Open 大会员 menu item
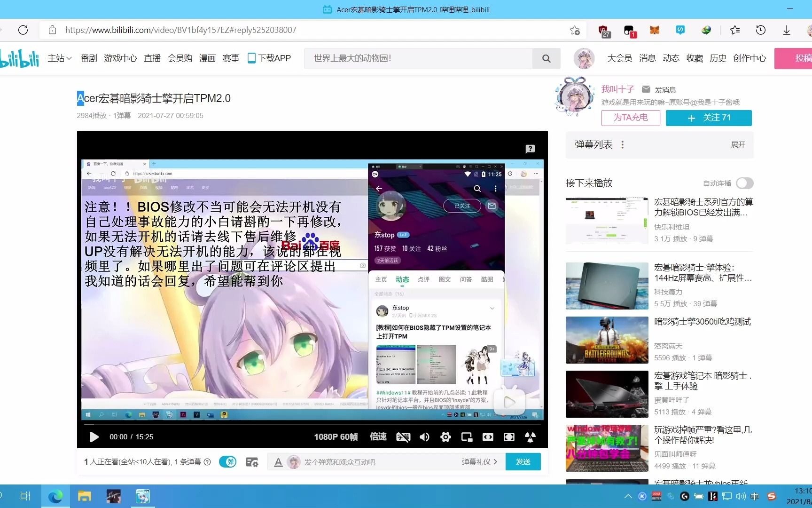Image resolution: width=812 pixels, height=508 pixels. pos(619,58)
